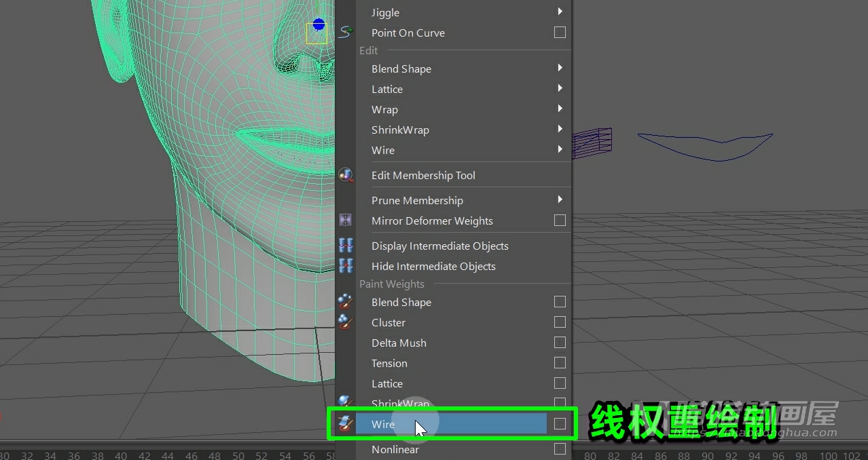Open Point On Curve option box
This screenshot has width=868, height=460.
(x=560, y=32)
